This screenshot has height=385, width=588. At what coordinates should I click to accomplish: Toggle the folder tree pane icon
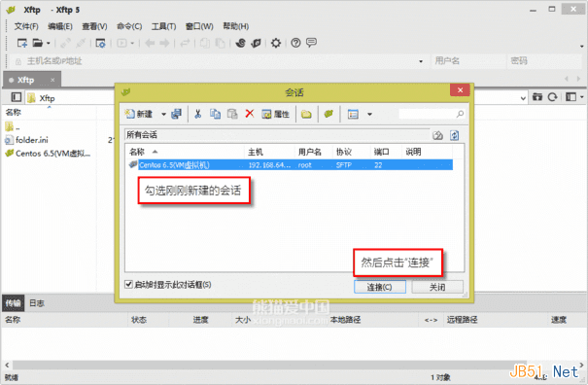[17, 97]
